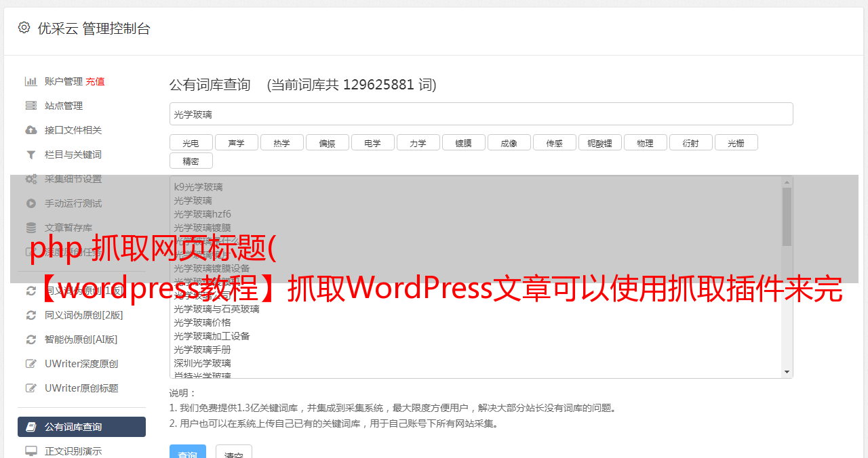868x458 pixels.
Task: Select 光学玻璃镀膜 in the results list
Action: 202,228
